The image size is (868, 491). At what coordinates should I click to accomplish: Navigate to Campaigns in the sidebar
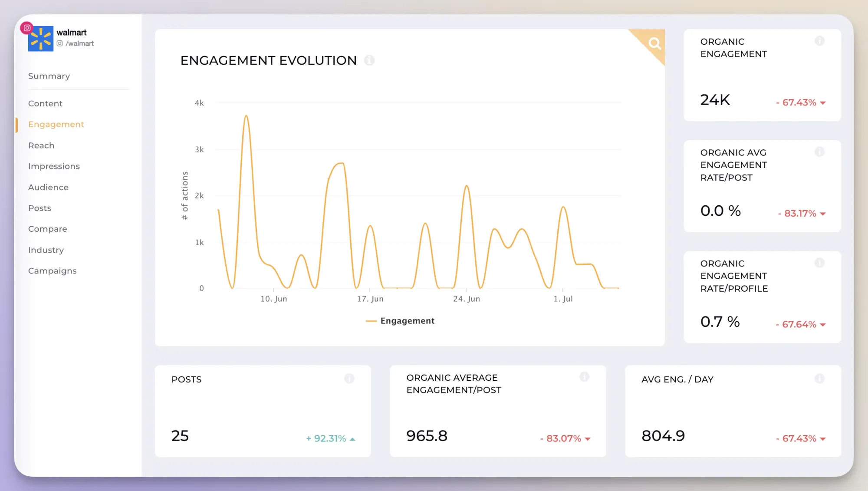53,270
